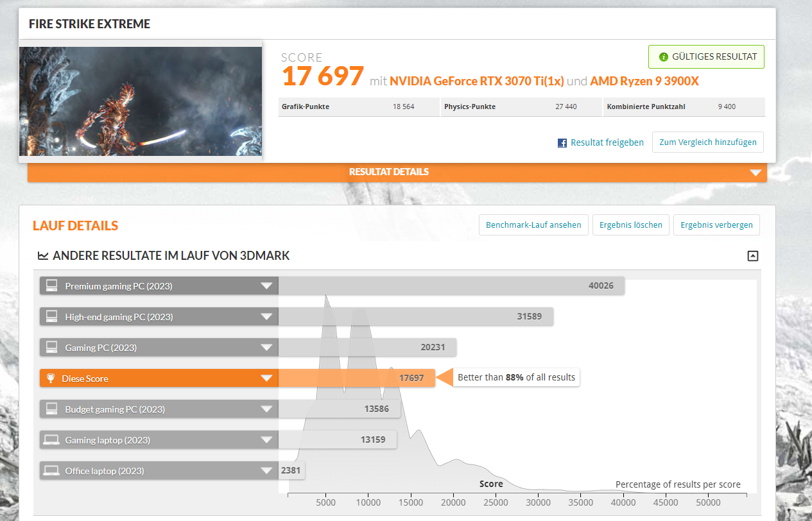Click the FIRE STRIKE EXTREME title
The width and height of the screenshot is (812, 521).
coord(89,24)
